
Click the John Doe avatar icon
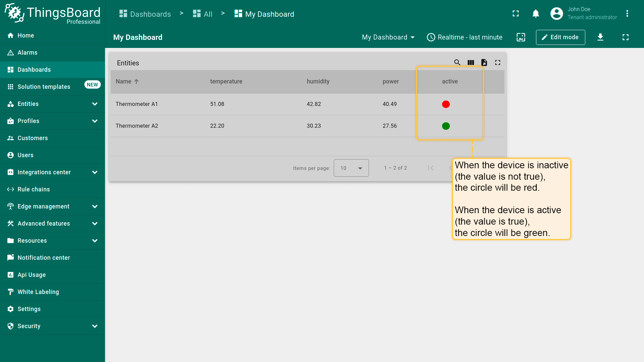[556, 14]
